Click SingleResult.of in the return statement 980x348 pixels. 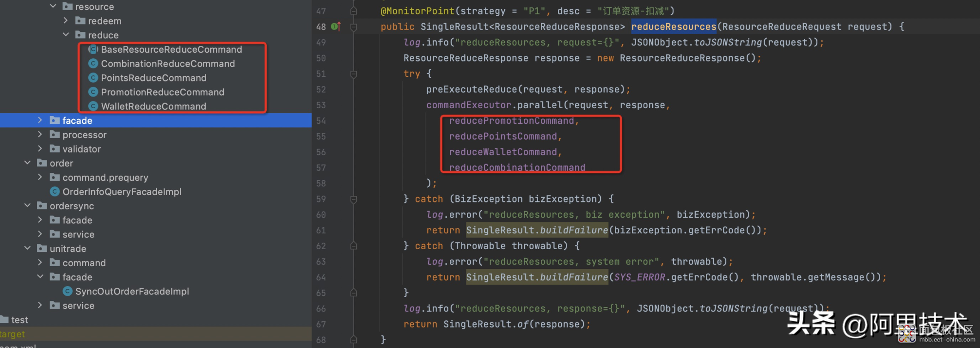486,324
